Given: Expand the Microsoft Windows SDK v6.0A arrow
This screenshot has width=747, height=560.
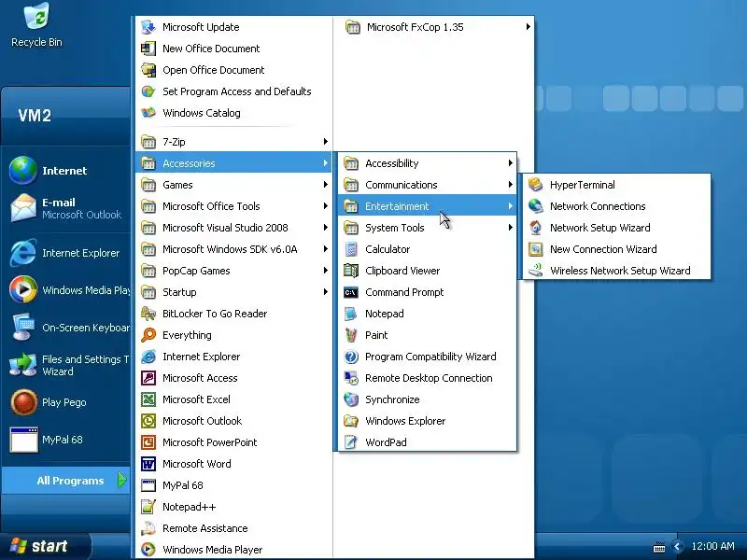Looking at the screenshot, I should (x=325, y=248).
